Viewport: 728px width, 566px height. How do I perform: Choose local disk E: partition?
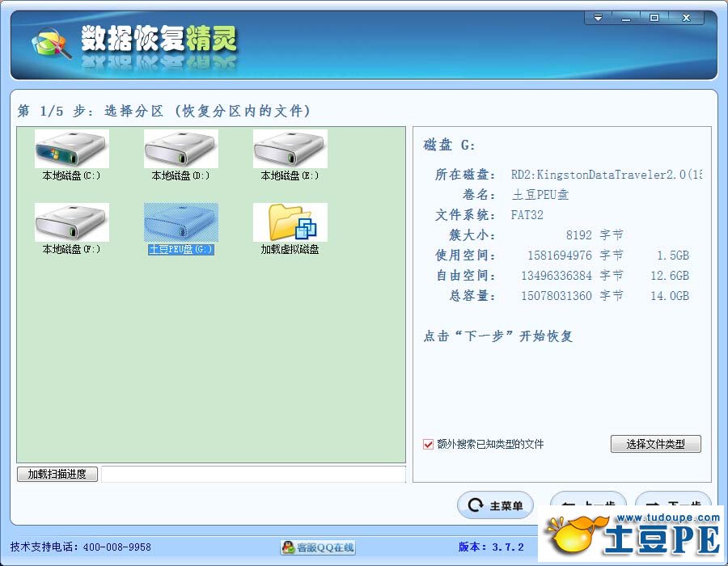tap(290, 150)
